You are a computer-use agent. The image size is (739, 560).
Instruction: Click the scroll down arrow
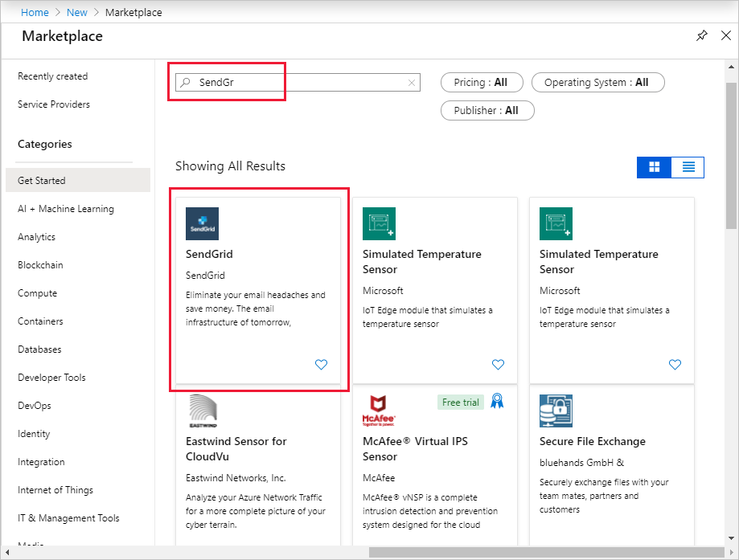point(731,538)
